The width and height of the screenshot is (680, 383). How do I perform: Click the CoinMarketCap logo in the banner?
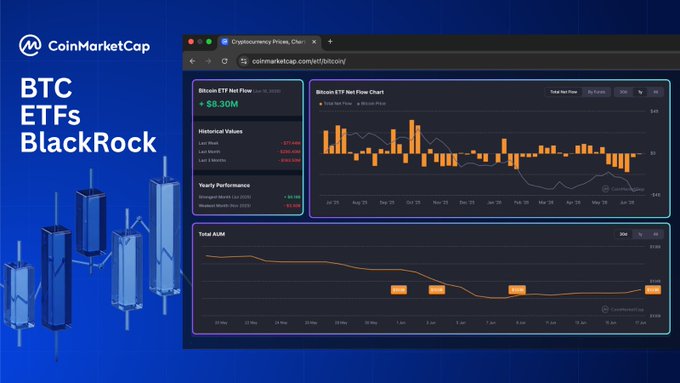(x=85, y=46)
